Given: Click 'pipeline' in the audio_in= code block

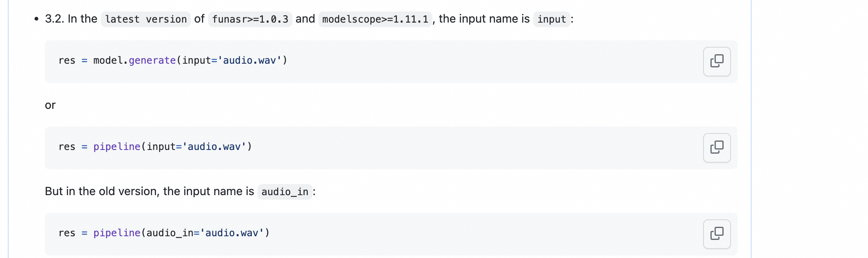Looking at the screenshot, I should pos(117,233).
